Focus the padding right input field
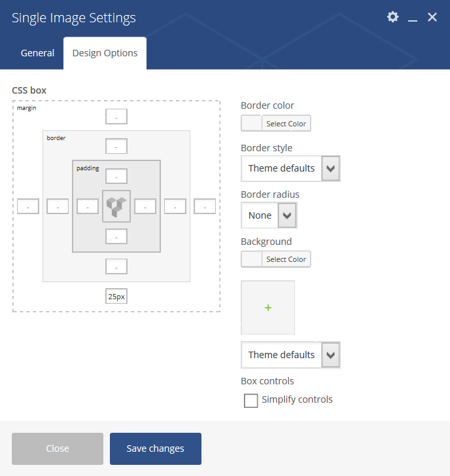 [145, 206]
